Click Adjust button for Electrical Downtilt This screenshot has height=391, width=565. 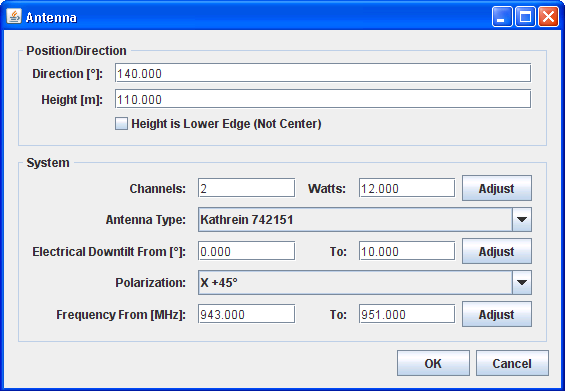coord(497,251)
